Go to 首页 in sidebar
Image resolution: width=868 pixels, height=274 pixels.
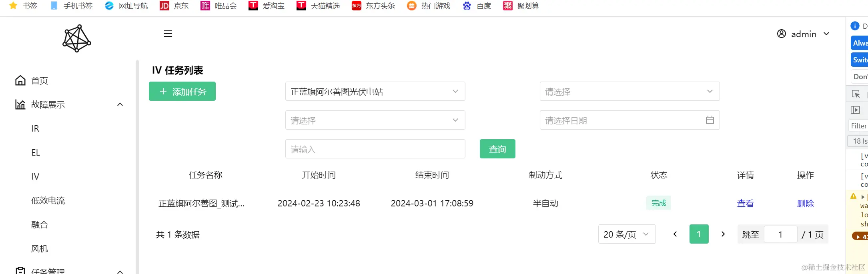[40, 80]
